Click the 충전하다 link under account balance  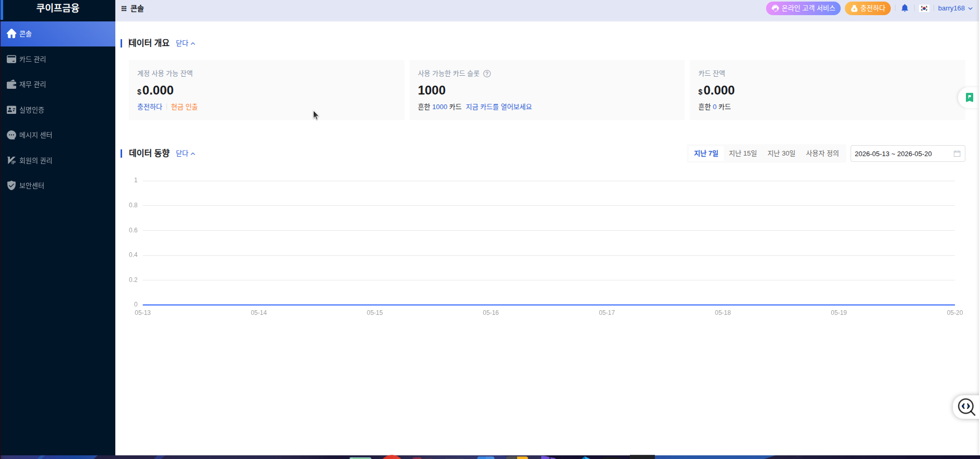click(150, 107)
